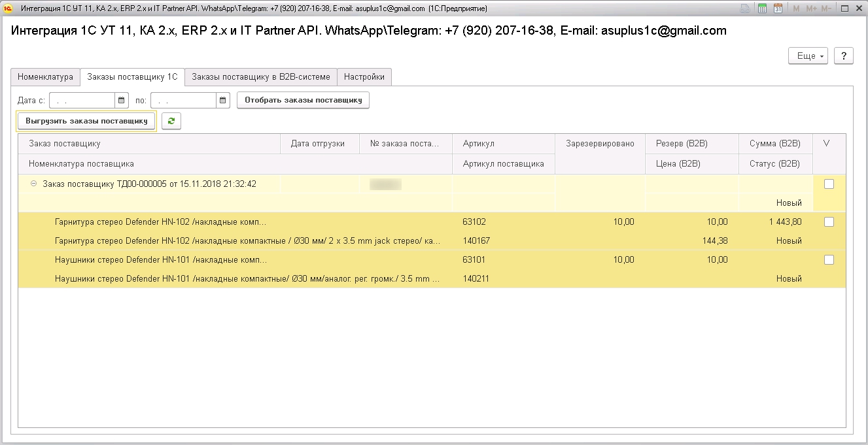This screenshot has height=445, width=868.
Task: Click the refresh green arrows icon
Action: (171, 121)
